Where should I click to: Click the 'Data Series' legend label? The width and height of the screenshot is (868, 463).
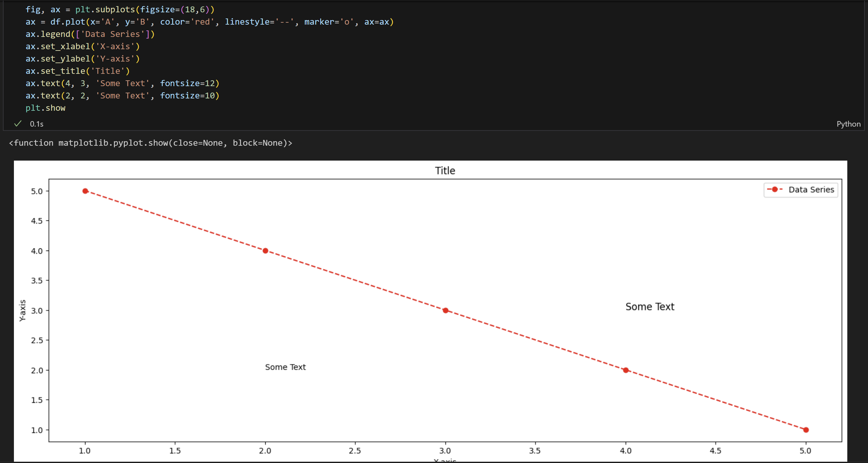click(x=811, y=189)
